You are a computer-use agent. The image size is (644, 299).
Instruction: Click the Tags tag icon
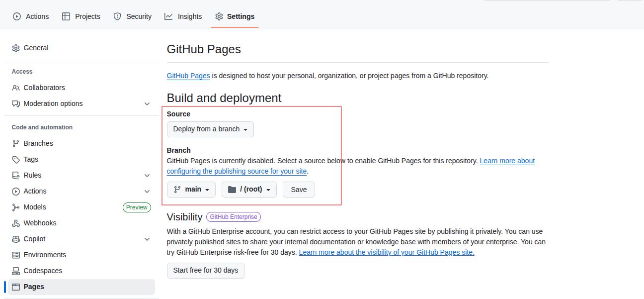(x=16, y=160)
